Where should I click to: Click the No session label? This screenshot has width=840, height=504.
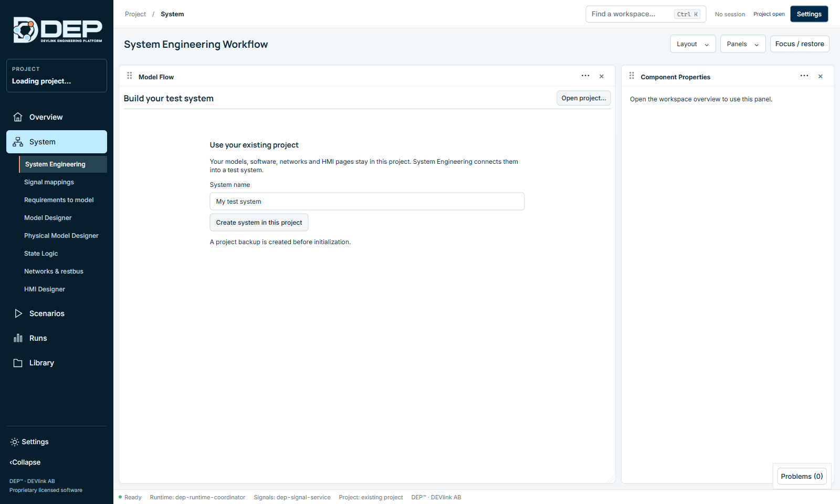point(730,14)
